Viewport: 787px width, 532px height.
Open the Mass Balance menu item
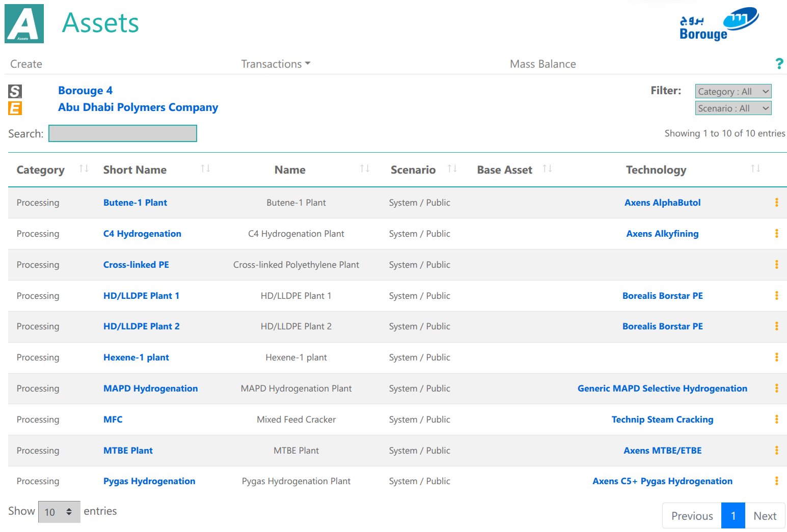[x=542, y=64]
